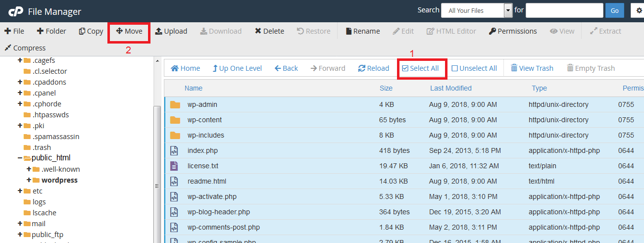This screenshot has height=243, width=644.
Task: Select the lscache folder in tree
Action: [45, 213]
